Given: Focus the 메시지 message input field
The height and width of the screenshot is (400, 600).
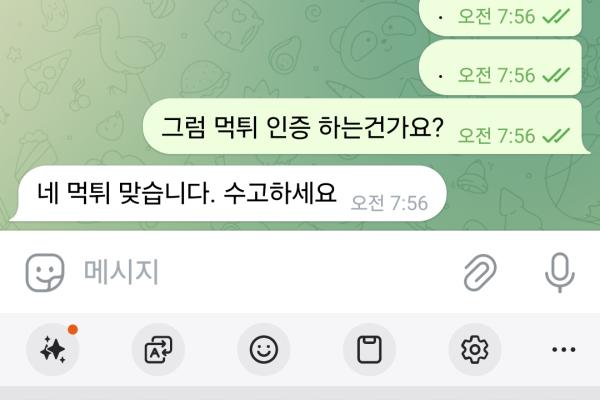Looking at the screenshot, I should tap(264, 273).
